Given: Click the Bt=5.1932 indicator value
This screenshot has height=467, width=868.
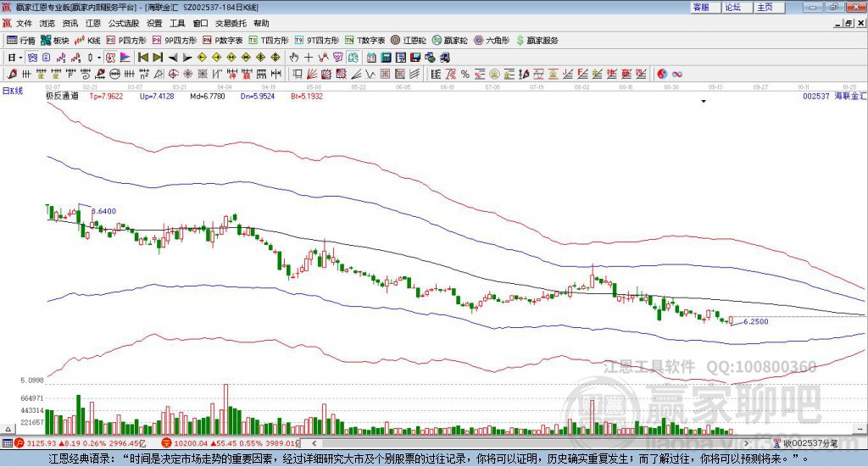Looking at the screenshot, I should [x=307, y=97].
